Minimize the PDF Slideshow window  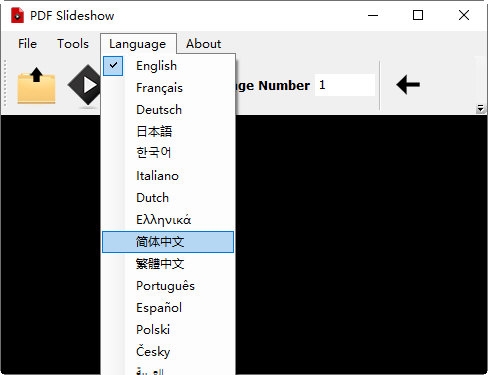[x=373, y=15]
